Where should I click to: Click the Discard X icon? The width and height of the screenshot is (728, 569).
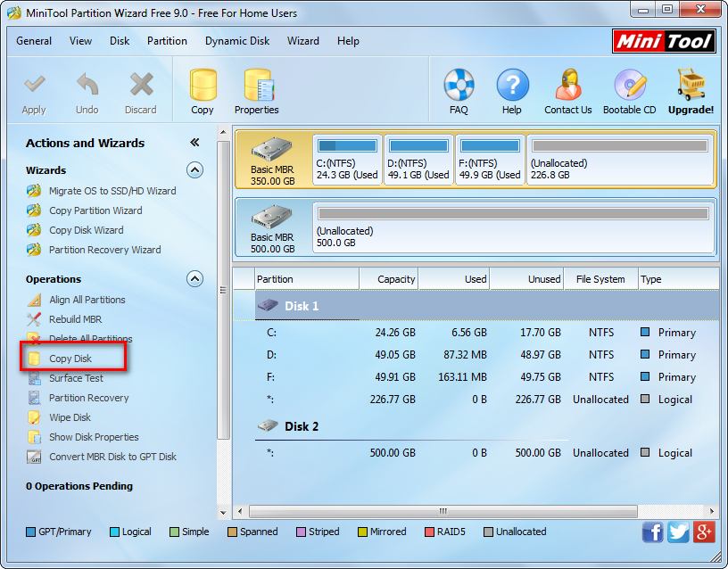coord(141,85)
